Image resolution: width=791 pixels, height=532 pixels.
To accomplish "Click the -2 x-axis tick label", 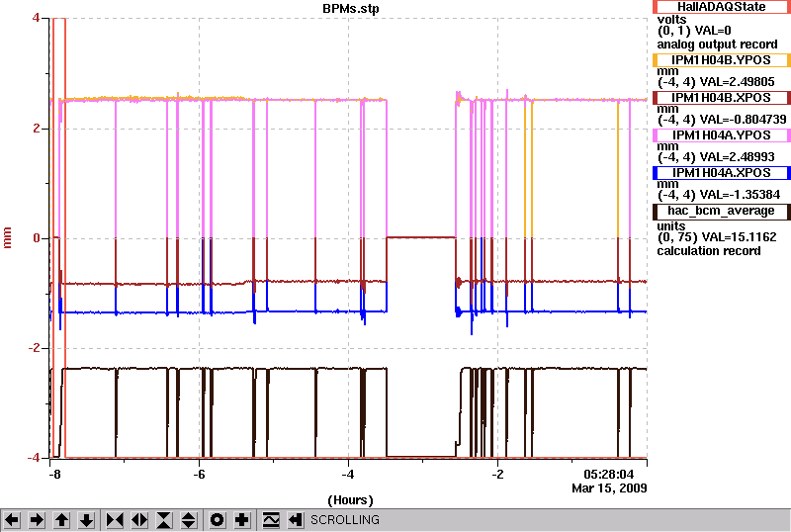I will 497,475.
